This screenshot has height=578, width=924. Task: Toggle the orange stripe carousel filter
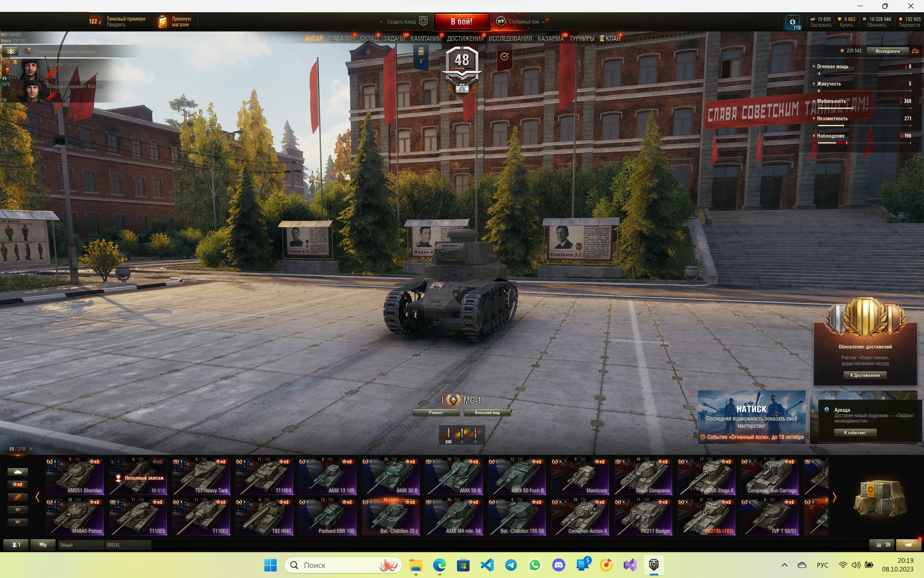[x=18, y=497]
